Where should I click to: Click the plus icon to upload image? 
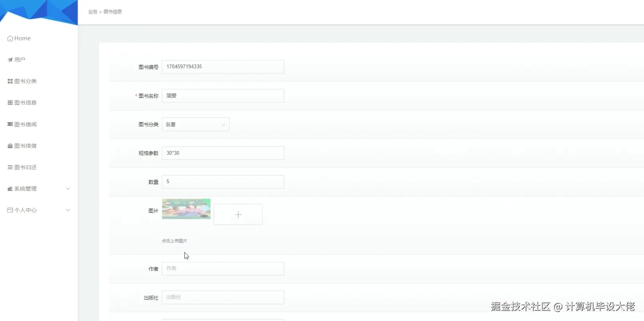238,215
